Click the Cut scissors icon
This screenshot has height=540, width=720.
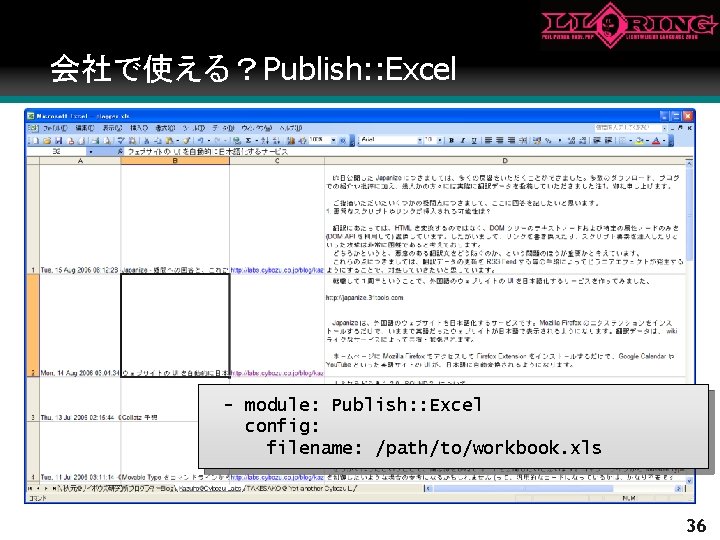[146, 141]
